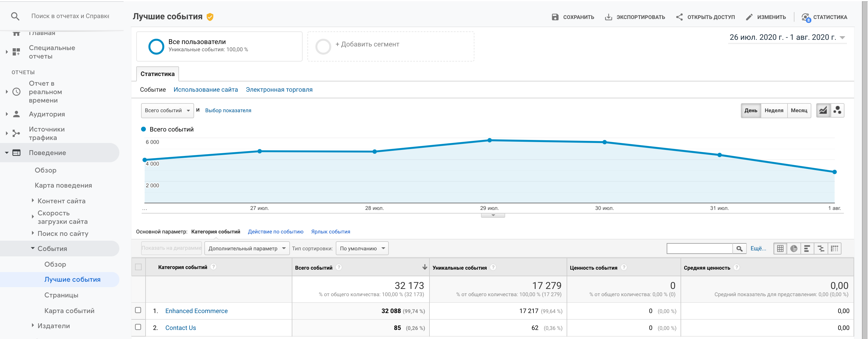Switch chart granularity to Неделя
Screen dimensions: 868x339
(774, 110)
